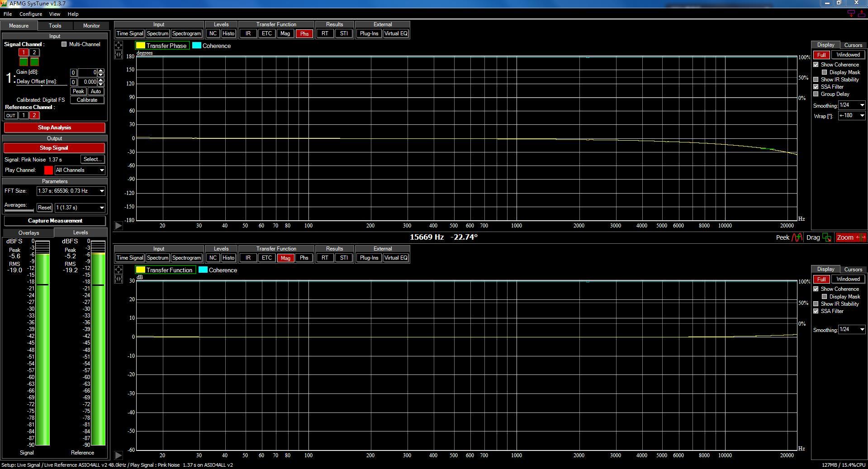
Task: Toggle Show IR Stability for the magnitude graph
Action: (x=816, y=304)
